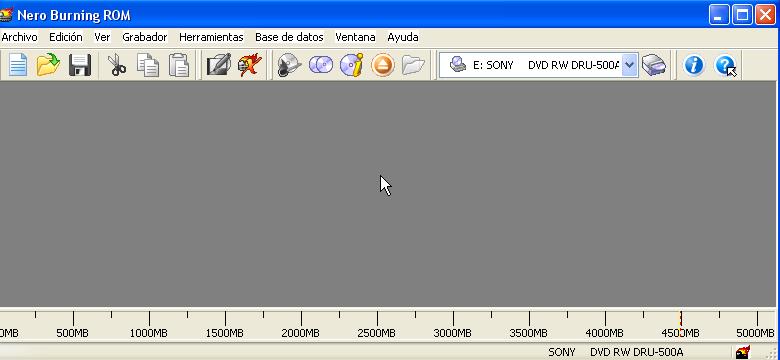Click the Burn disc icon
The image size is (780, 360).
290,65
